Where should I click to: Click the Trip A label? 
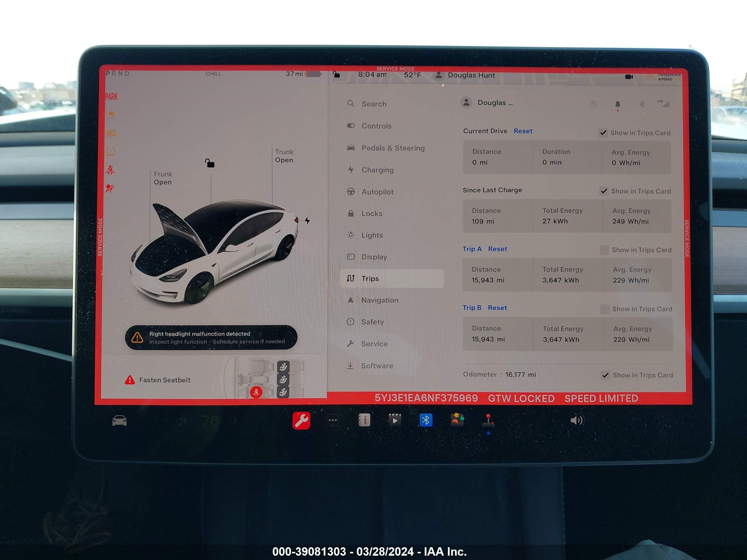tap(472, 249)
